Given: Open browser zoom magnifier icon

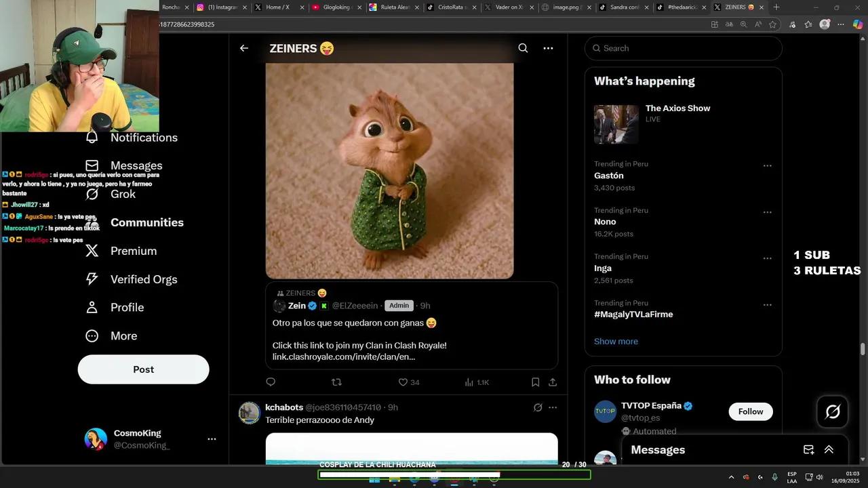Looking at the screenshot, I should point(743,24).
